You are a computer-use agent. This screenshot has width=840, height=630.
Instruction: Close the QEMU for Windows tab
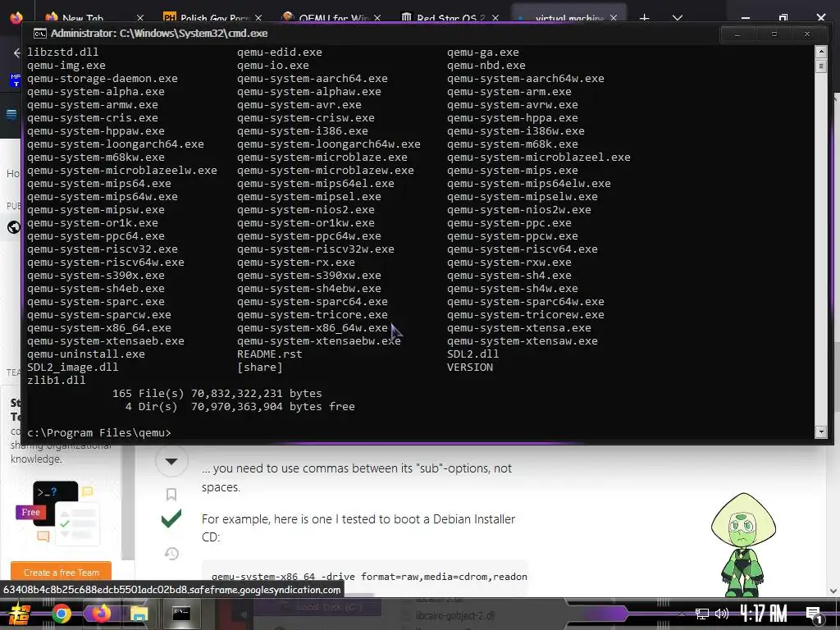[x=377, y=18]
